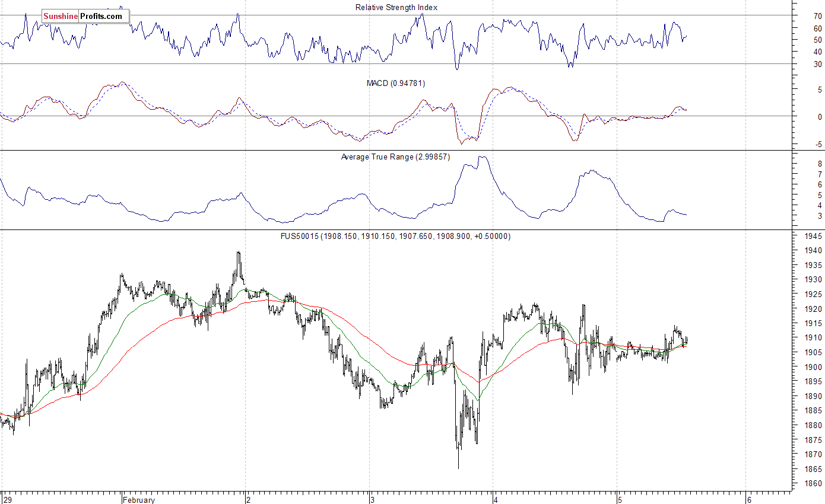Click the Average True Range axis value 7
Viewport: 825px width, 504px height.
pos(820,174)
